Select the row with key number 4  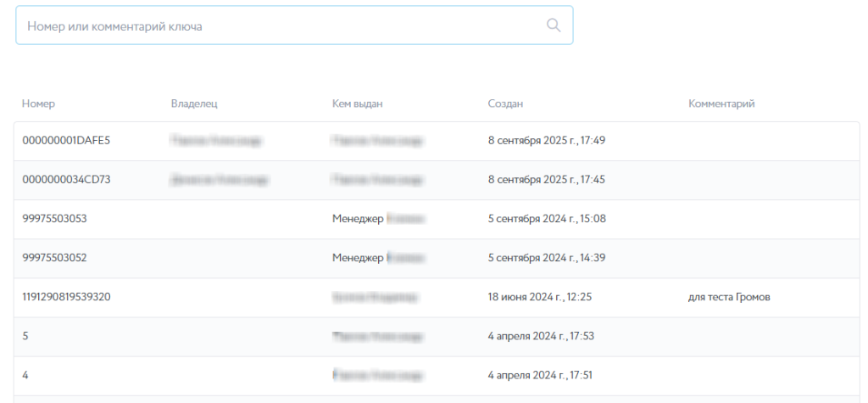(25, 375)
